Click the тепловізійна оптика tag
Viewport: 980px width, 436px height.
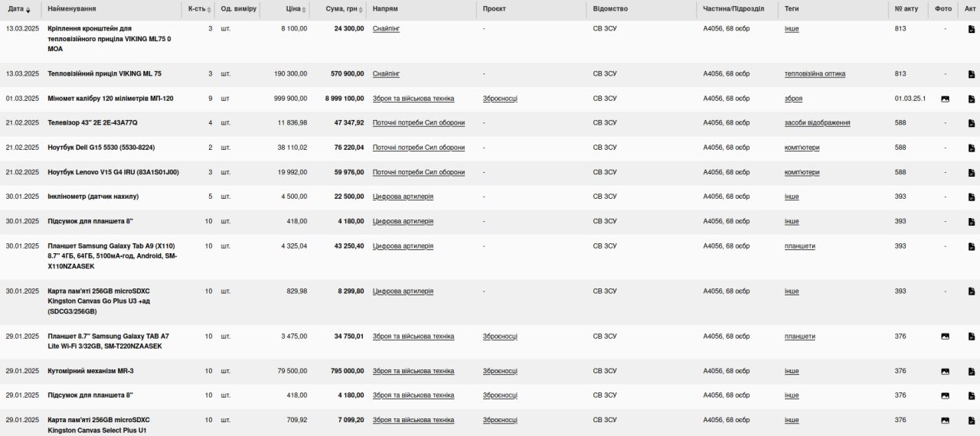815,74
